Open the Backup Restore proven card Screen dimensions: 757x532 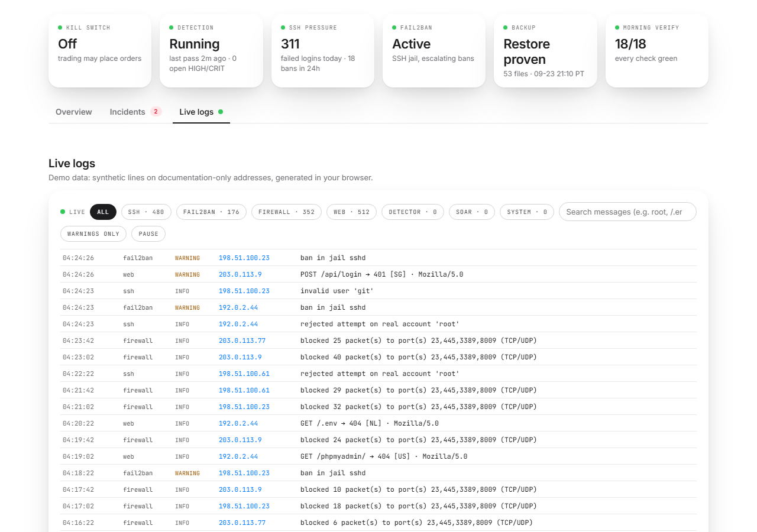[545, 51]
